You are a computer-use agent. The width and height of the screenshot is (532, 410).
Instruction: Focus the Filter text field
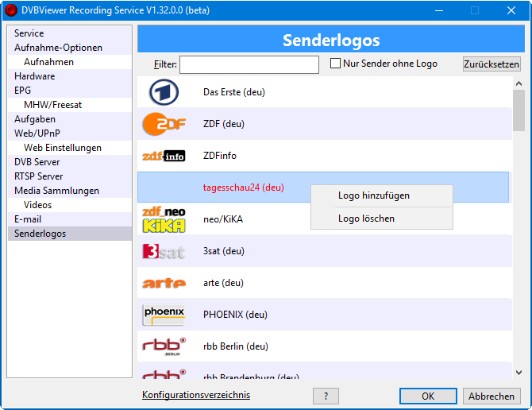pyautogui.click(x=249, y=64)
